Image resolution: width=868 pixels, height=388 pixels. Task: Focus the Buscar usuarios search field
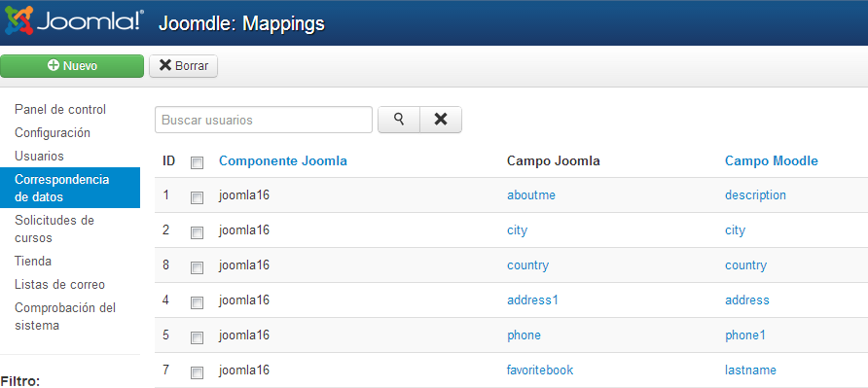tap(264, 120)
